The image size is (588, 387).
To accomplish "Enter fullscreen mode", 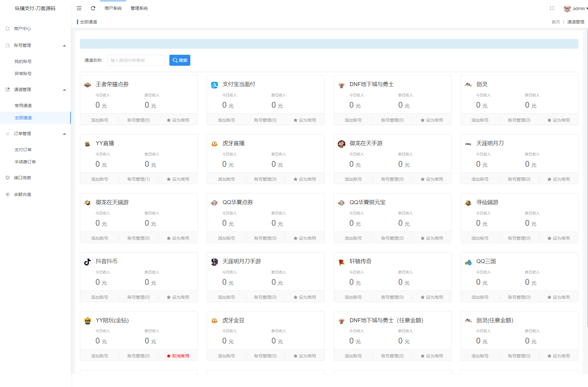I will click(552, 8).
